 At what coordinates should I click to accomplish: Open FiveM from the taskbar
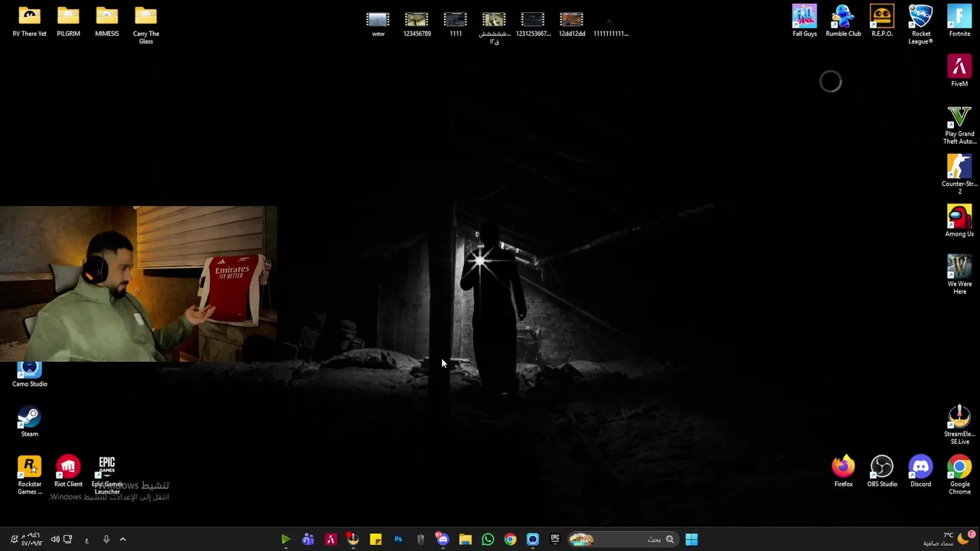pos(331,540)
